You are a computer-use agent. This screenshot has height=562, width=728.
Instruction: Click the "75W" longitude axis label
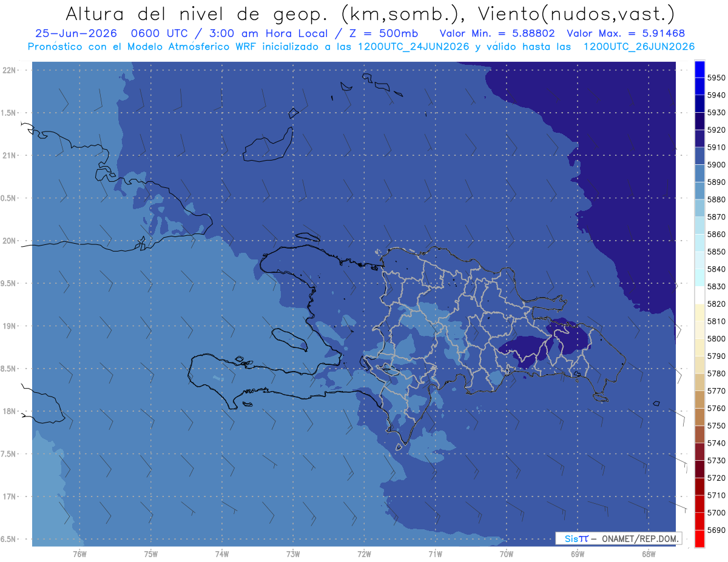pyautogui.click(x=151, y=554)
